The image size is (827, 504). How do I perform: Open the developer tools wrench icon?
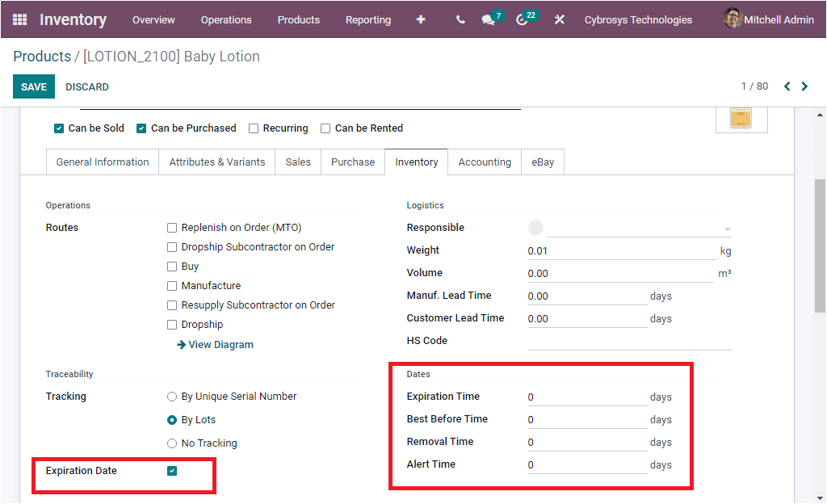560,19
